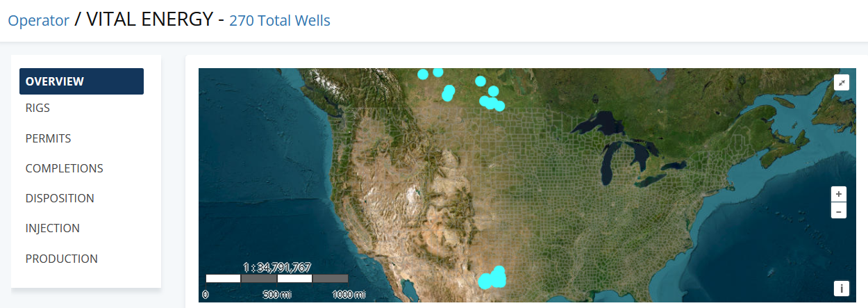
Task: Zoom in on the map
Action: [x=839, y=194]
